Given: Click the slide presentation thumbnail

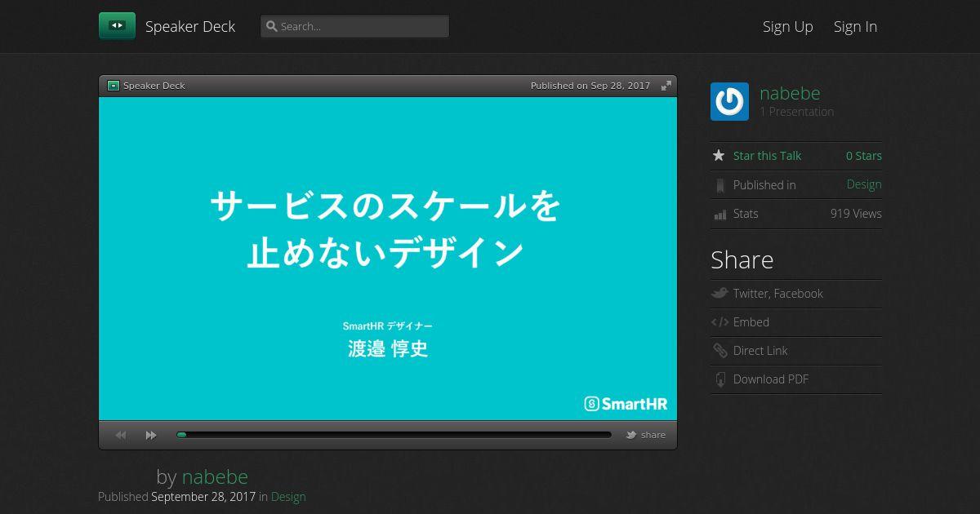Looking at the screenshot, I should (388, 259).
